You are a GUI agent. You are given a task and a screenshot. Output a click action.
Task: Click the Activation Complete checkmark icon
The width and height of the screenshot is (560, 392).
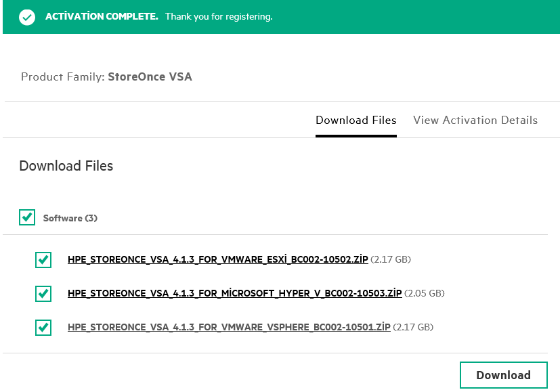[27, 17]
